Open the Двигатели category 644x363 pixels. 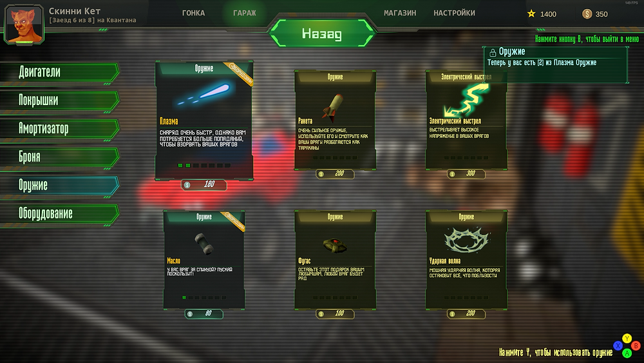tap(60, 72)
